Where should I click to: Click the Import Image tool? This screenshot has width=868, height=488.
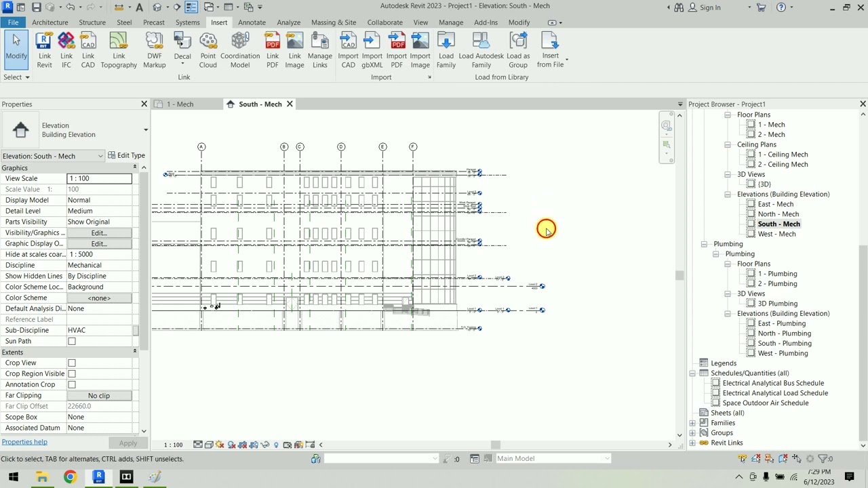tap(420, 49)
